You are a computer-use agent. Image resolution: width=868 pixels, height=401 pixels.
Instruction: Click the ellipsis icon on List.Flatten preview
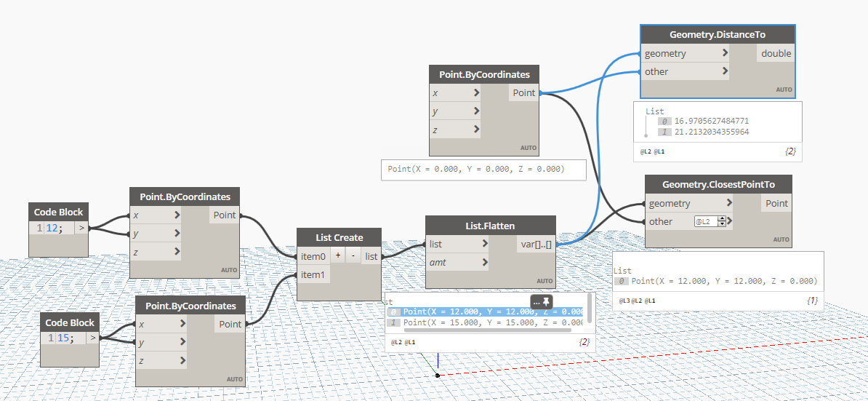point(537,301)
